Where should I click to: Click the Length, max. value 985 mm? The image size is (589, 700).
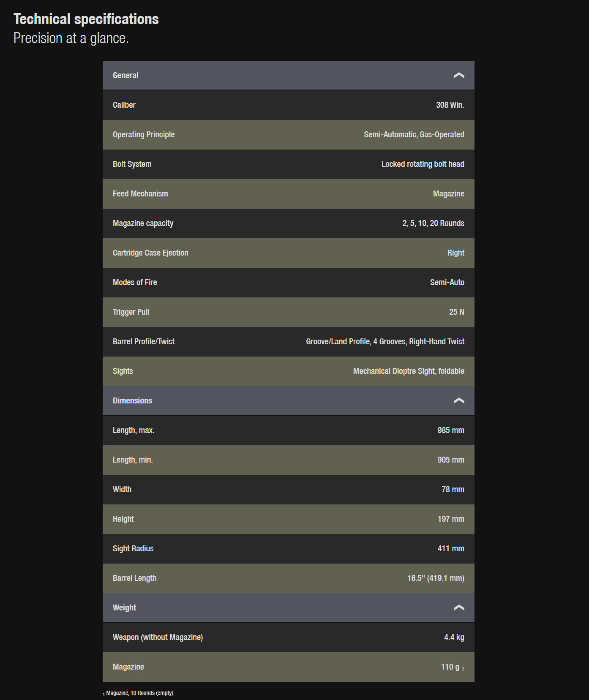click(x=450, y=430)
